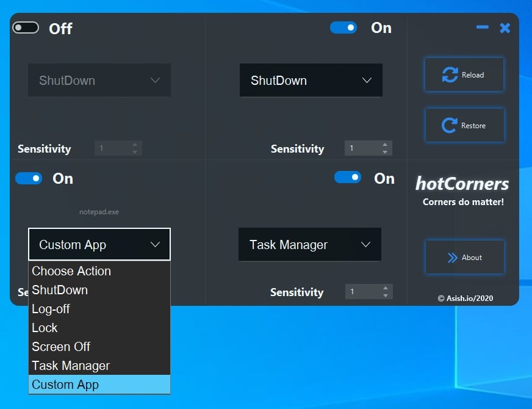Open the top-right ShutDown dropdown
This screenshot has width=532, height=409.
tap(311, 80)
